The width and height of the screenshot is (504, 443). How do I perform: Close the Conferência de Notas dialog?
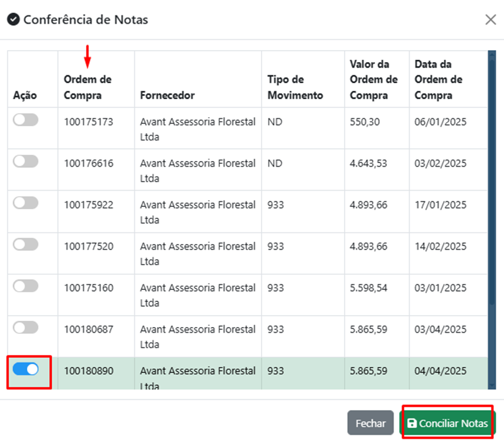click(490, 20)
